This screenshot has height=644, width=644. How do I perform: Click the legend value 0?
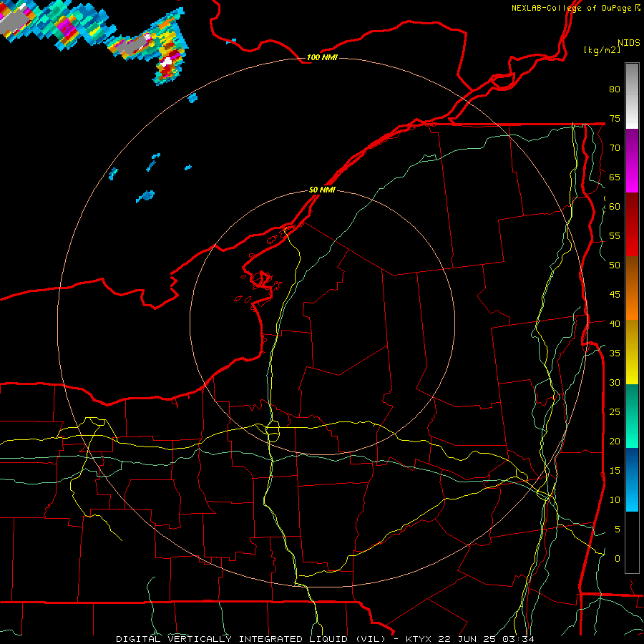point(618,559)
